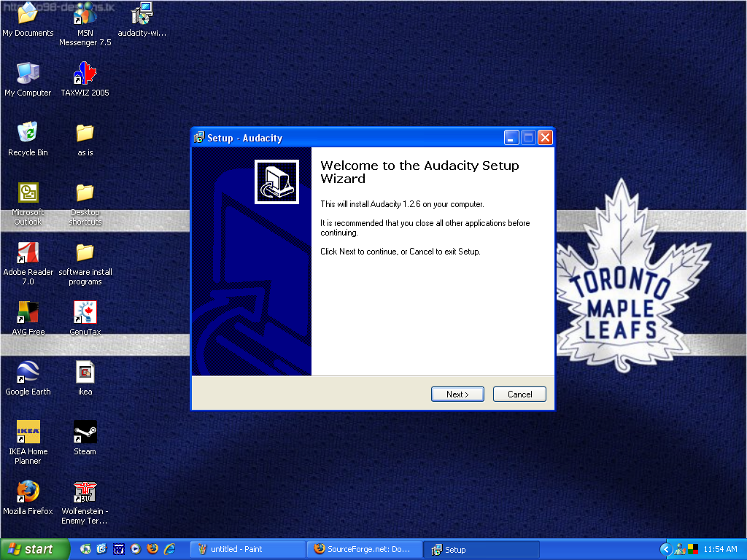747x560 pixels.
Task: Select the ikea file icon on the desktop
Action: click(x=85, y=378)
